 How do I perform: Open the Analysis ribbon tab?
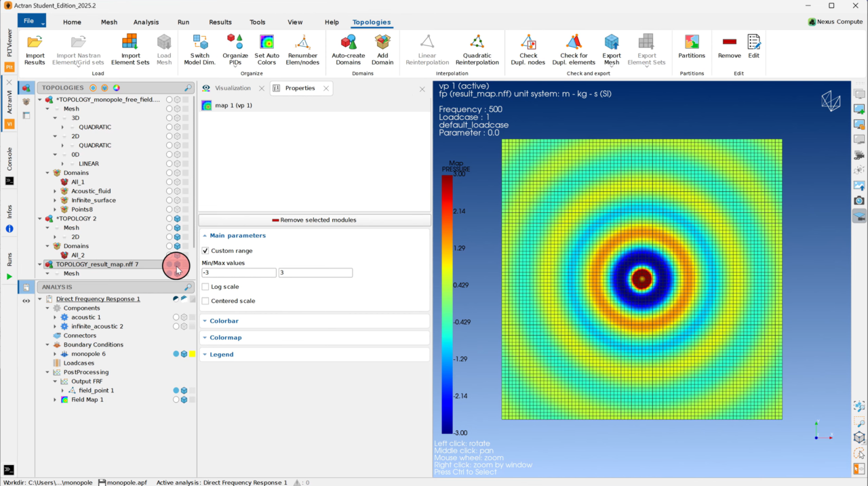pyautogui.click(x=146, y=22)
